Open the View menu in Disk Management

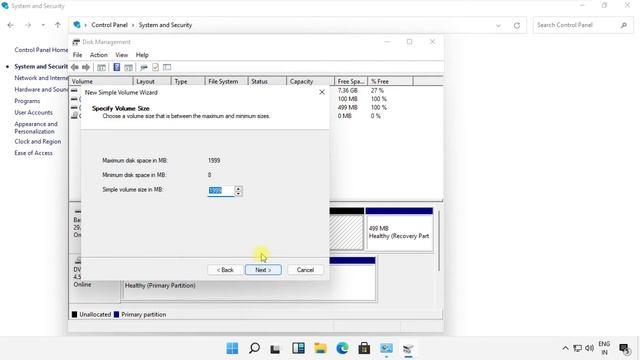122,55
